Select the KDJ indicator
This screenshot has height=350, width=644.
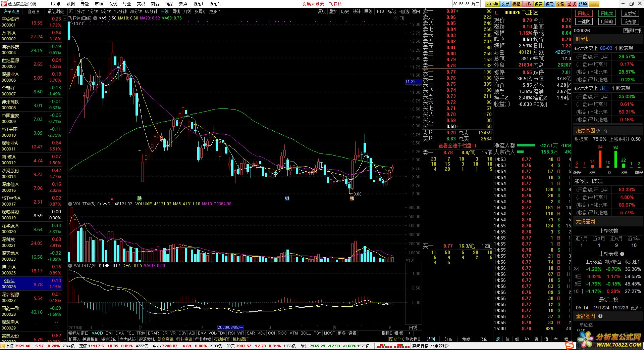pos(261,333)
